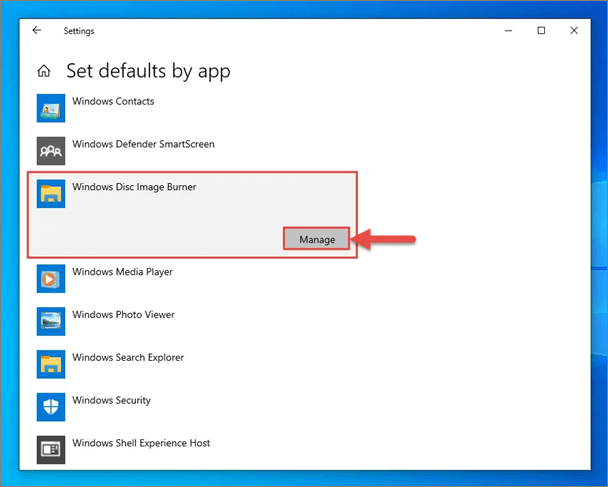Click the Windows Photo Viewer icon
The height and width of the screenshot is (487, 608).
click(x=51, y=321)
